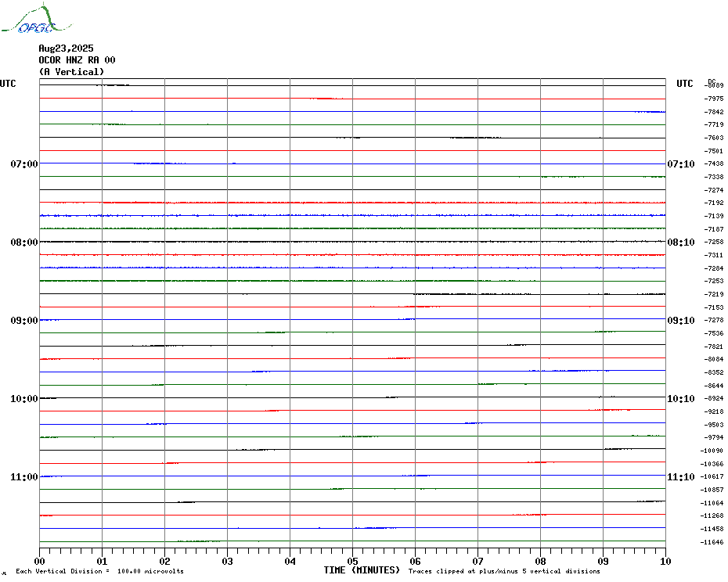Image resolution: width=728 pixels, height=582 pixels.
Task: Click the DC offset value -8924
Action: click(x=714, y=399)
